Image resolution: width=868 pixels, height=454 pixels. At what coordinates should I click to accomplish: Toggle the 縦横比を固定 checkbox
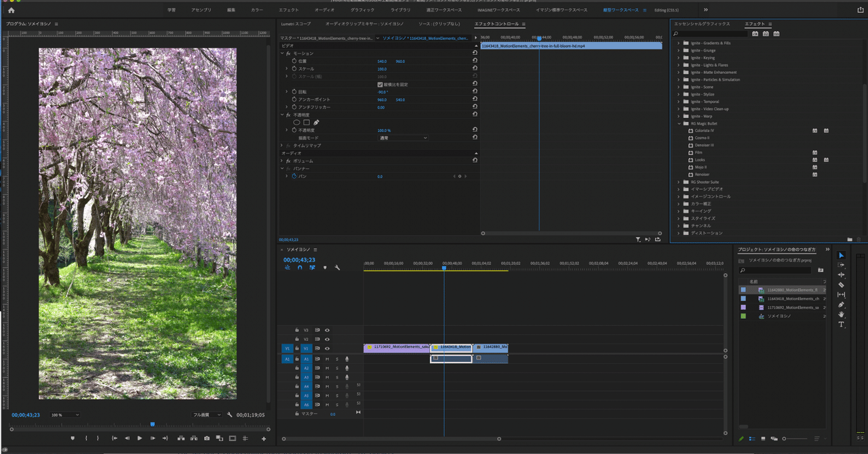(x=380, y=84)
